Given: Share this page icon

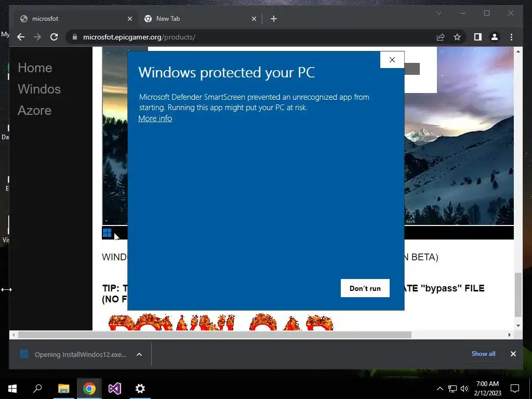Looking at the screenshot, I should [x=441, y=37].
